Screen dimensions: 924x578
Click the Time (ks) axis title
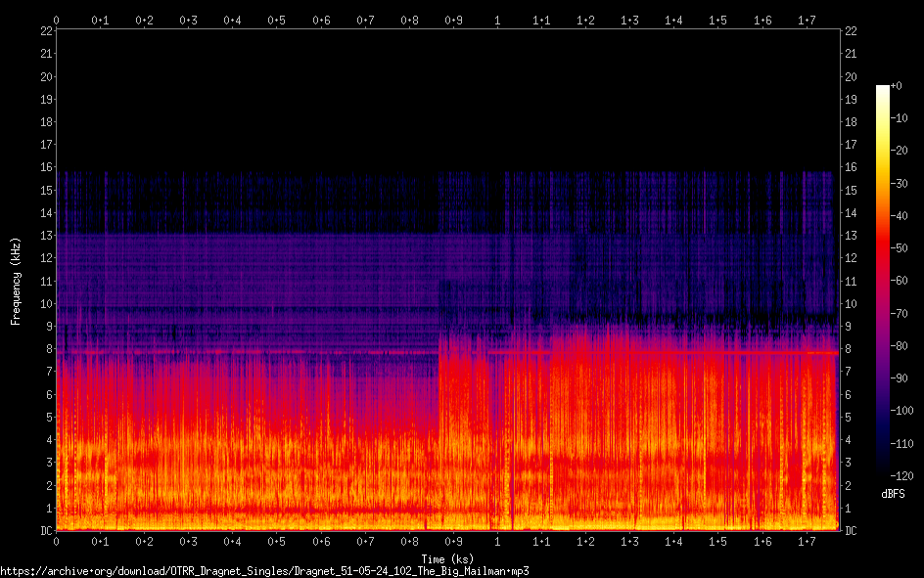447,559
